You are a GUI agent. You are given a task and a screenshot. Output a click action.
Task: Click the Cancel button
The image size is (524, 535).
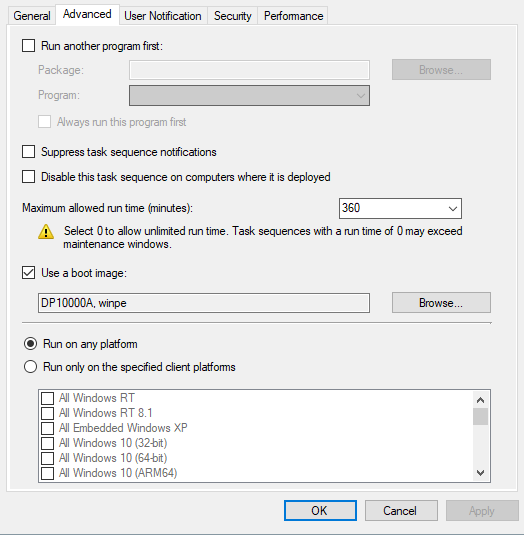[x=401, y=511]
